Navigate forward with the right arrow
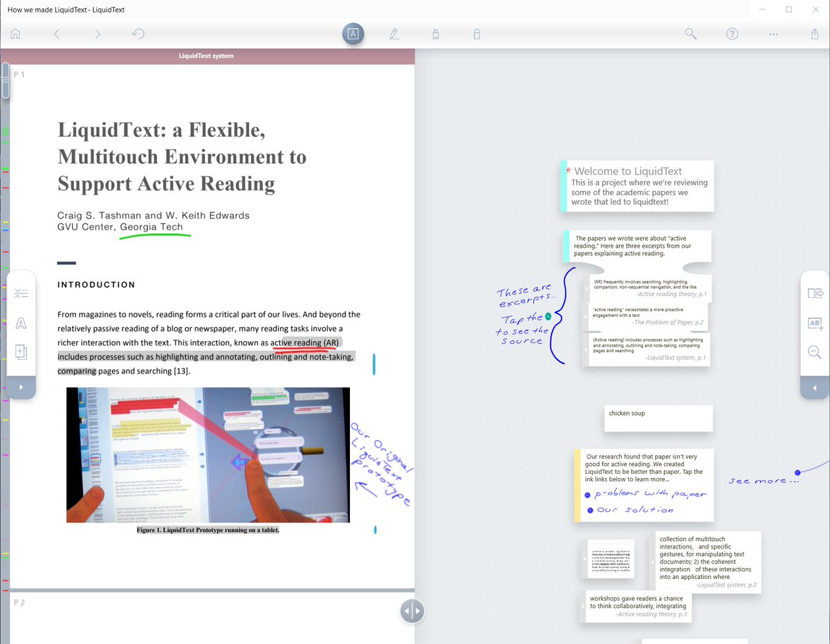This screenshot has height=644, width=830. coord(98,34)
